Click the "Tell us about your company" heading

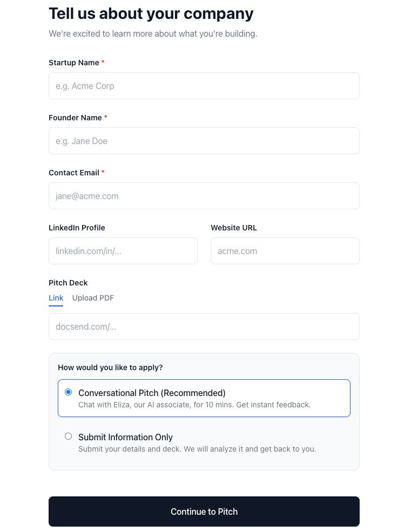[x=151, y=13]
